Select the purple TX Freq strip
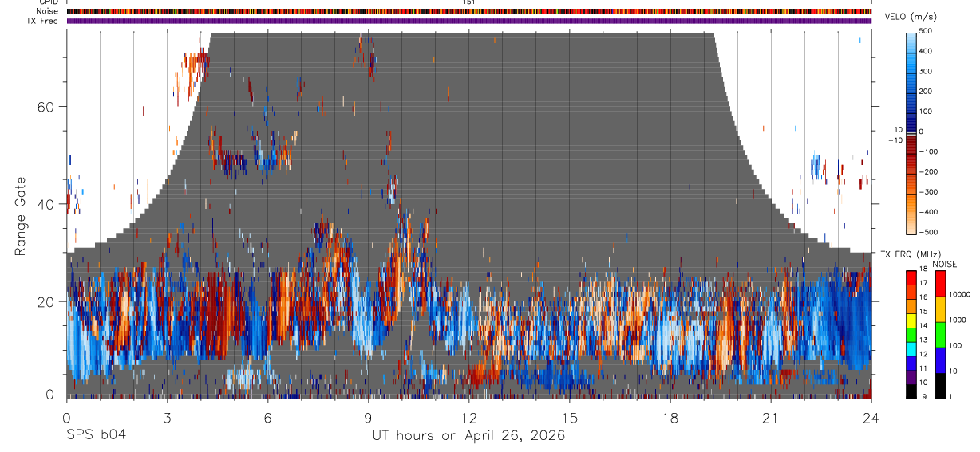 tap(468, 21)
